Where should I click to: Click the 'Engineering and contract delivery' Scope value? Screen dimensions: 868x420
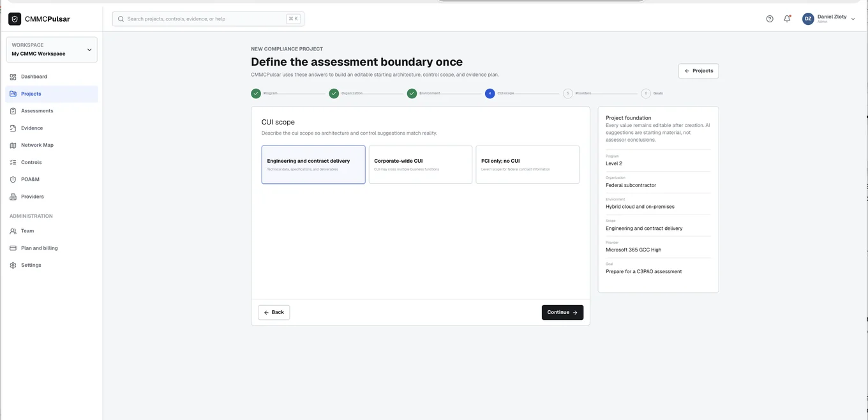(644, 229)
